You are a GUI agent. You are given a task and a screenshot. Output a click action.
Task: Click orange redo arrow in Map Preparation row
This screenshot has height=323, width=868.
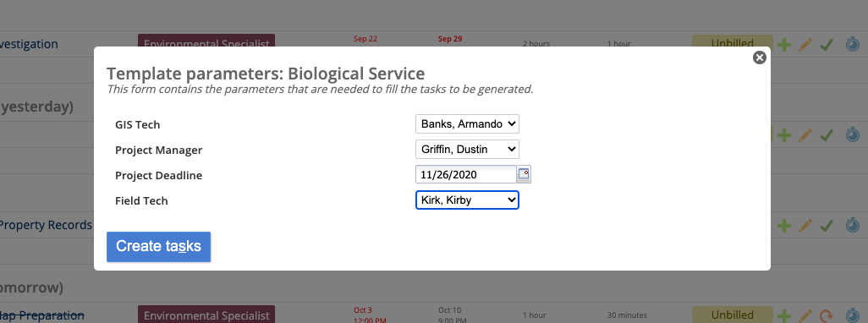(827, 315)
